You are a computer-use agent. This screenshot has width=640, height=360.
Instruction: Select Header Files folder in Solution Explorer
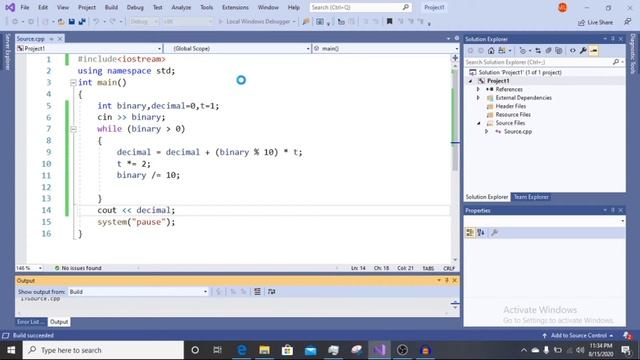(511, 106)
